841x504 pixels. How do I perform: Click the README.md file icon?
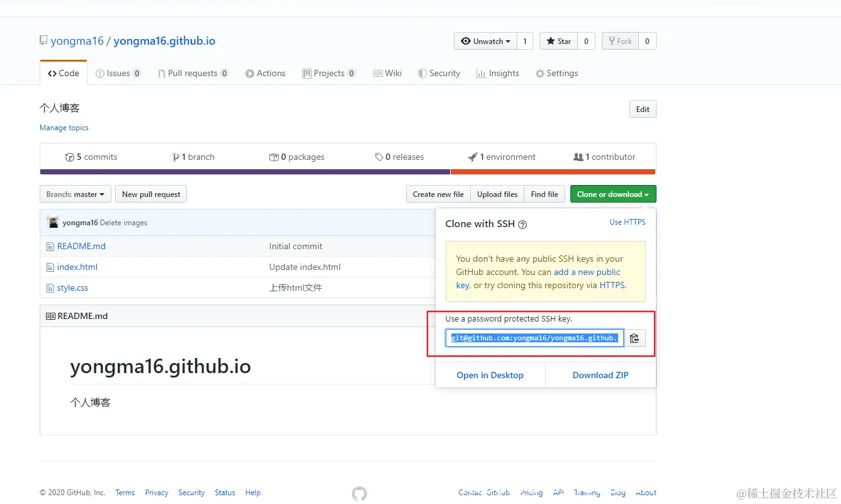tap(50, 246)
